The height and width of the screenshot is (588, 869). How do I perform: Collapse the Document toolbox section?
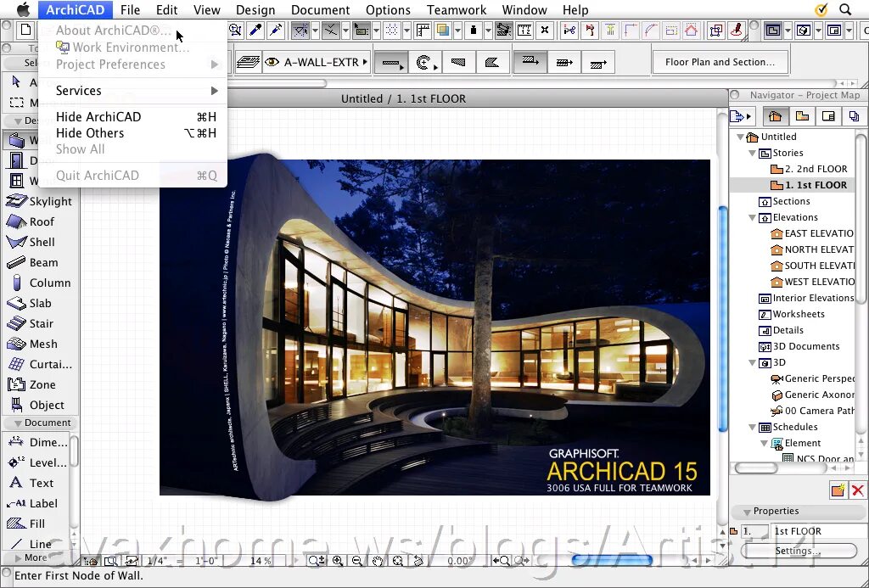(x=19, y=423)
